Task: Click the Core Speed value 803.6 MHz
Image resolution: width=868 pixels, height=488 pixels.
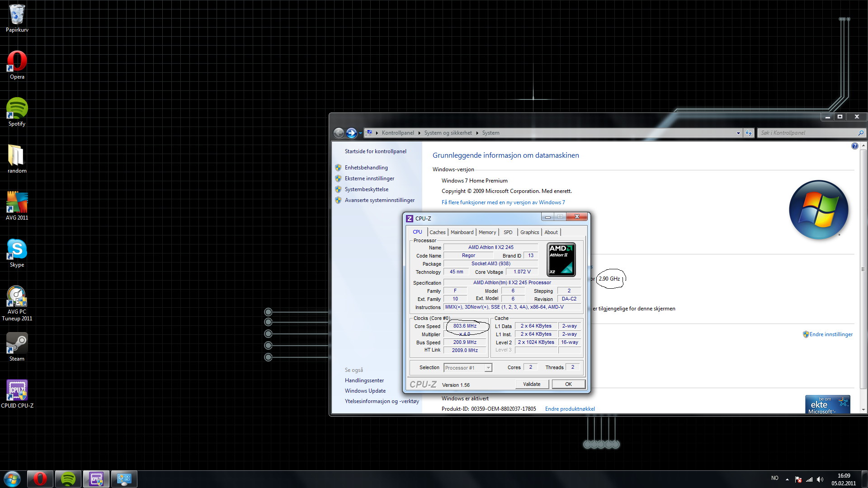Action: [x=465, y=326]
